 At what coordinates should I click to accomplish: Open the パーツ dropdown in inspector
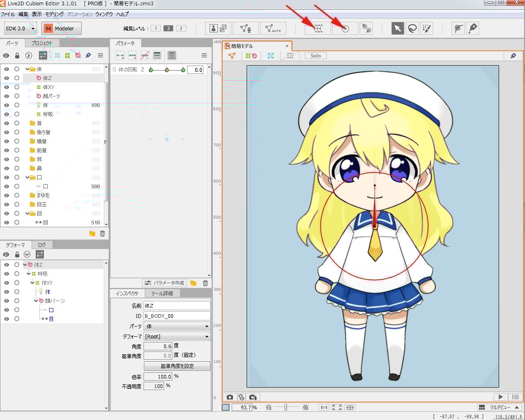point(177,326)
